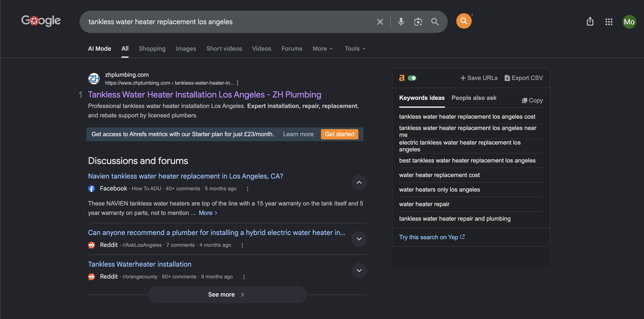Switch to Short videos tab
This screenshot has height=319, width=644.
224,49
